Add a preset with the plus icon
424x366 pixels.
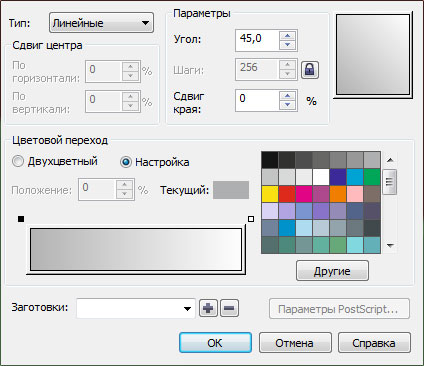coord(208,308)
